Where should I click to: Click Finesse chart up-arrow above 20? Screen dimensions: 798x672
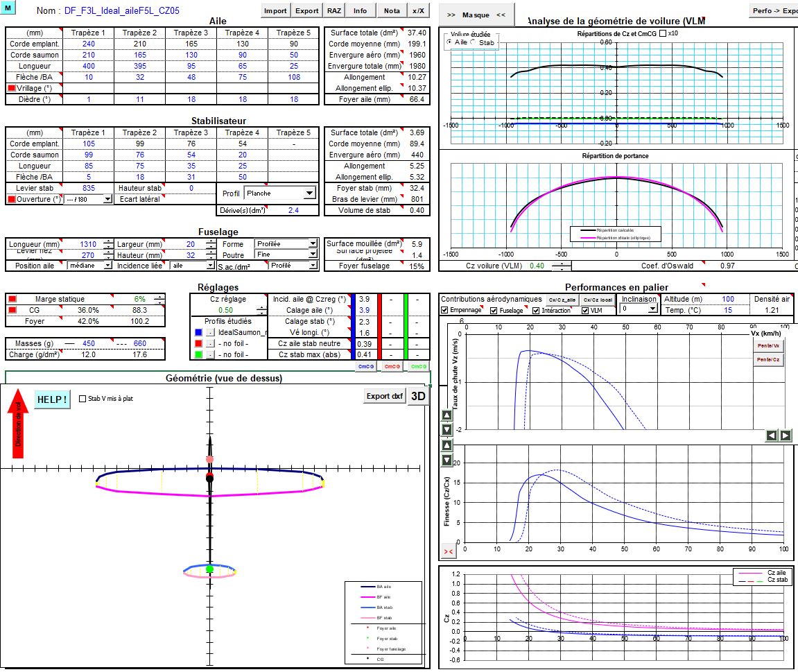[447, 445]
